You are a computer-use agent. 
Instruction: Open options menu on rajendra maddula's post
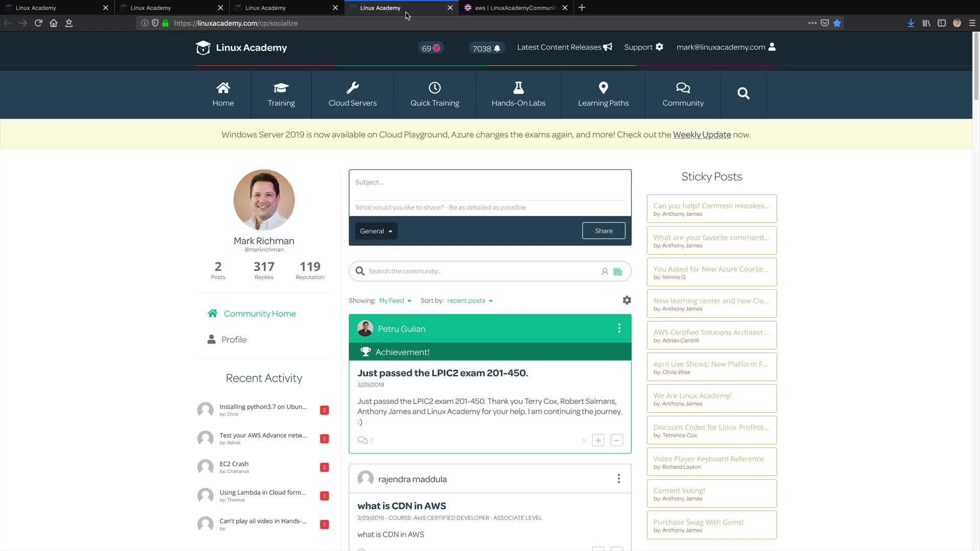619,479
